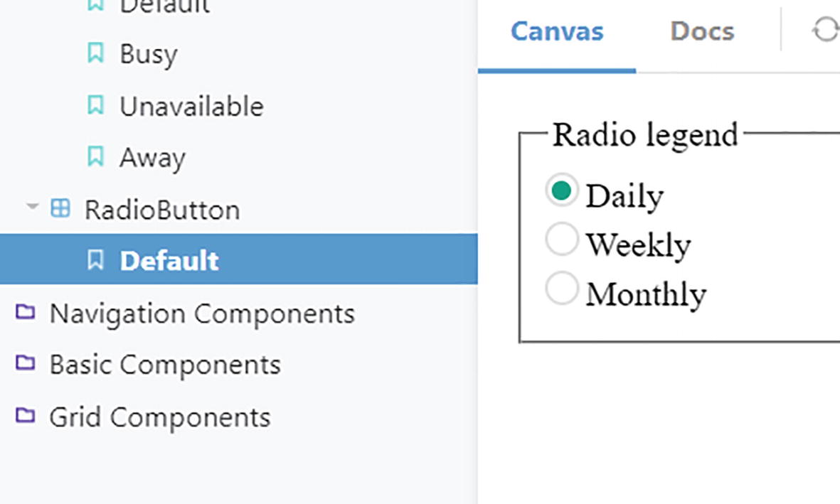840x504 pixels.
Task: Open the Unavailable story
Action: [x=191, y=107]
